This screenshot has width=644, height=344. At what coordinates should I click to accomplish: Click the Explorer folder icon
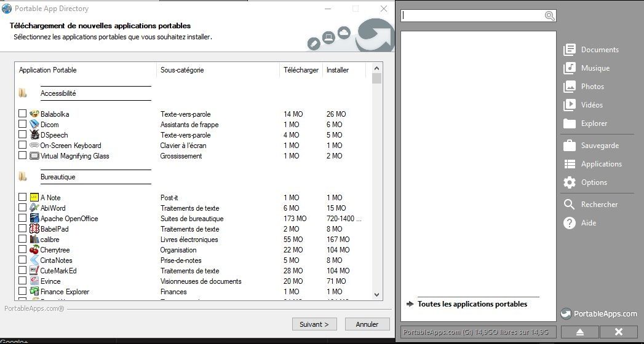[569, 123]
